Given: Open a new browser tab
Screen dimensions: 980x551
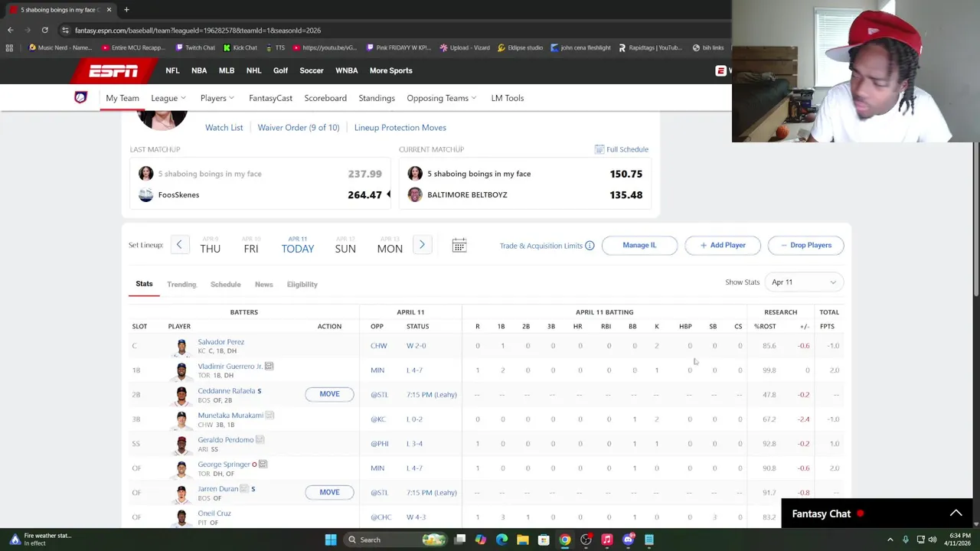Looking at the screenshot, I should coord(126,10).
